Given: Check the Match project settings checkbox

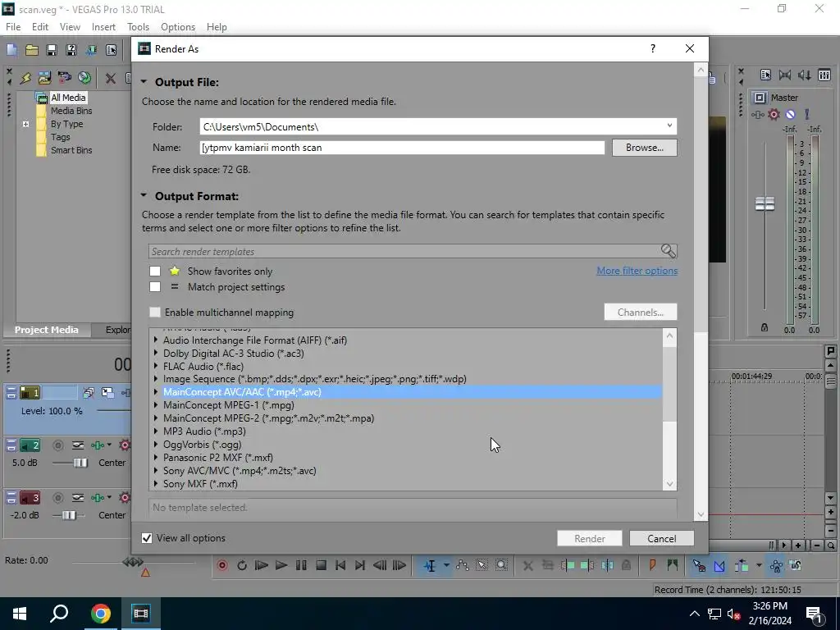Looking at the screenshot, I should coord(155,286).
